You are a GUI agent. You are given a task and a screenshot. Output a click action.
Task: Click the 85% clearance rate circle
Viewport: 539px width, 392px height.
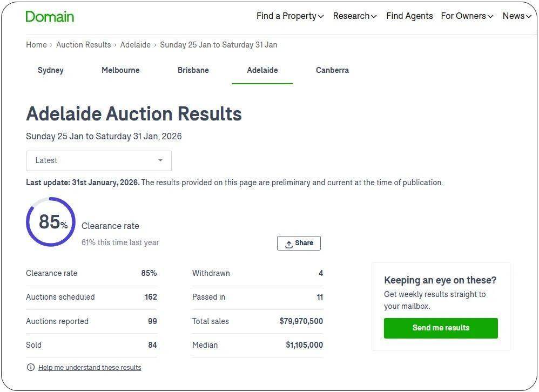(51, 222)
